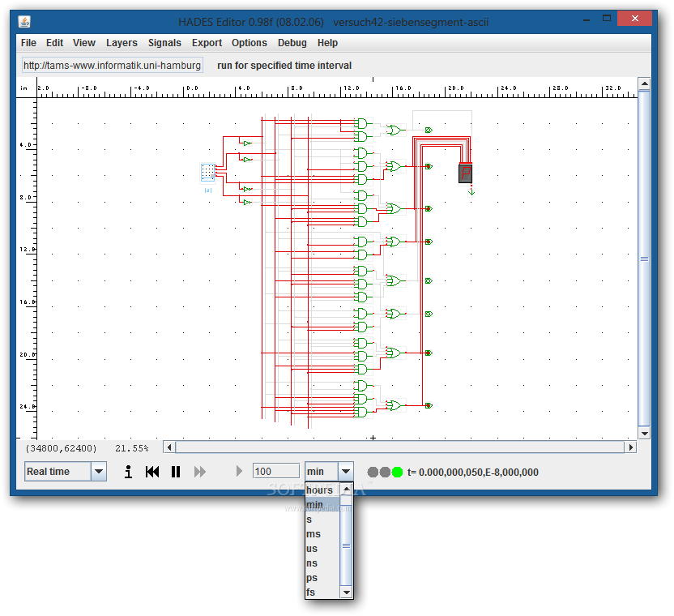674x616 pixels.
Task: Click the fast-forward simulation button
Action: [200, 472]
